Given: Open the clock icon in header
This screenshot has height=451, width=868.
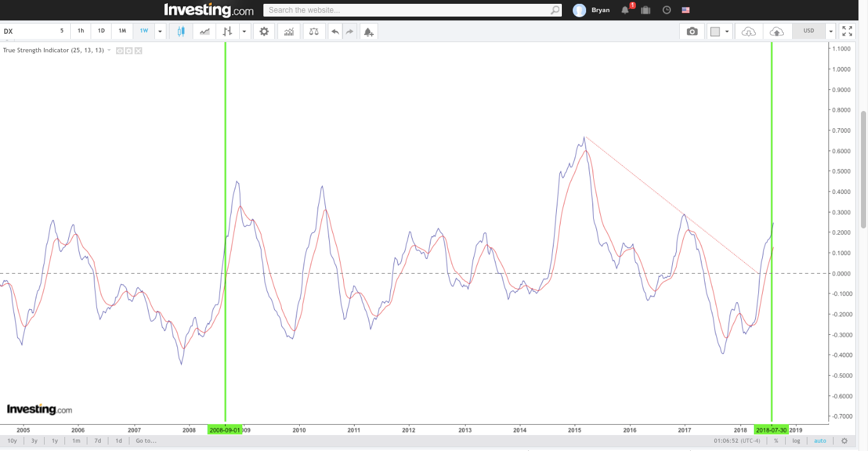Looking at the screenshot, I should pyautogui.click(x=666, y=10).
